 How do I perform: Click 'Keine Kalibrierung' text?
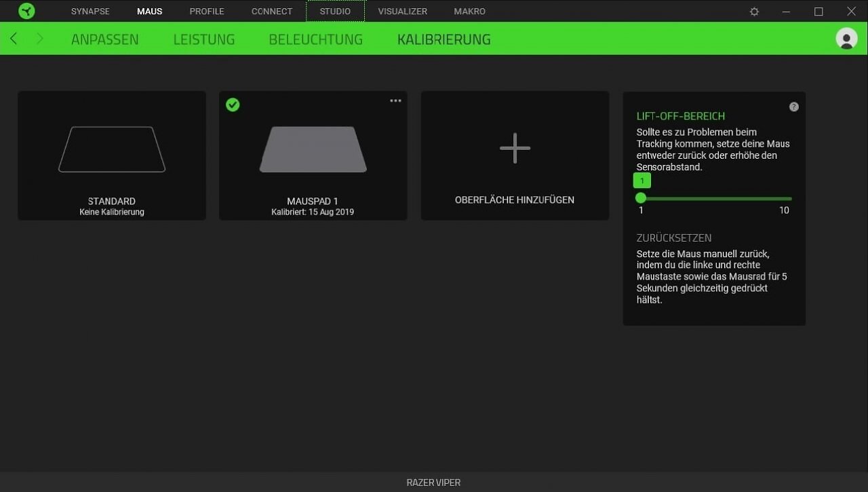[x=112, y=212]
